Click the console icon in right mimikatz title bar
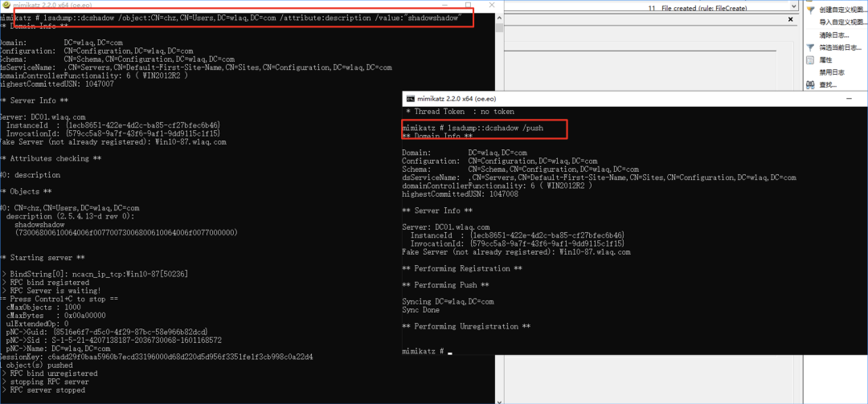Screen dimensions: 868x404 (x=410, y=99)
